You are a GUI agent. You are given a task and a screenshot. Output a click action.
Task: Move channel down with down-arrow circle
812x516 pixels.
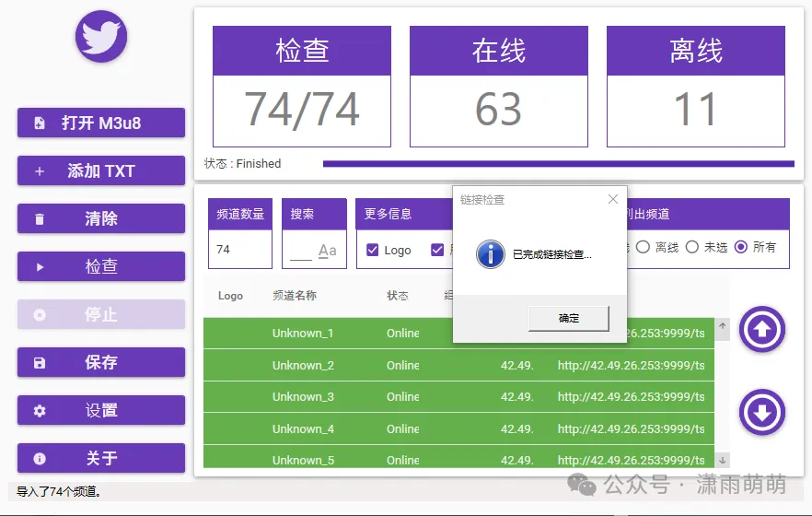761,412
